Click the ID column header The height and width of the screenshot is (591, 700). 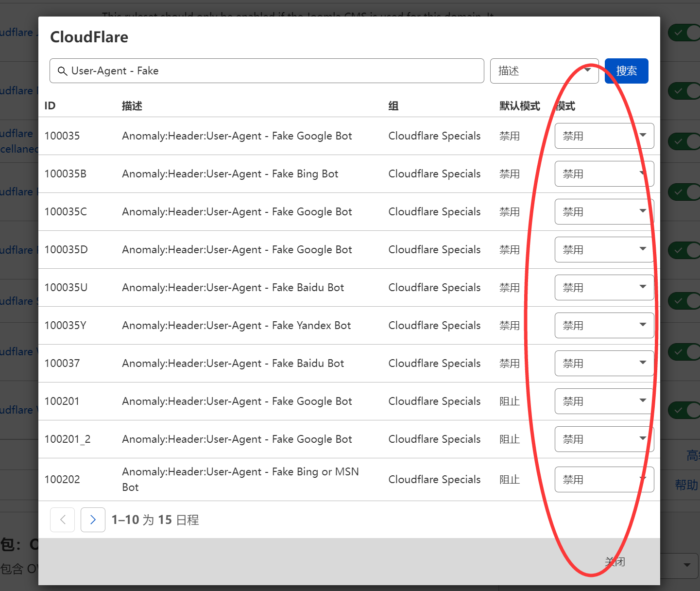[x=50, y=106]
